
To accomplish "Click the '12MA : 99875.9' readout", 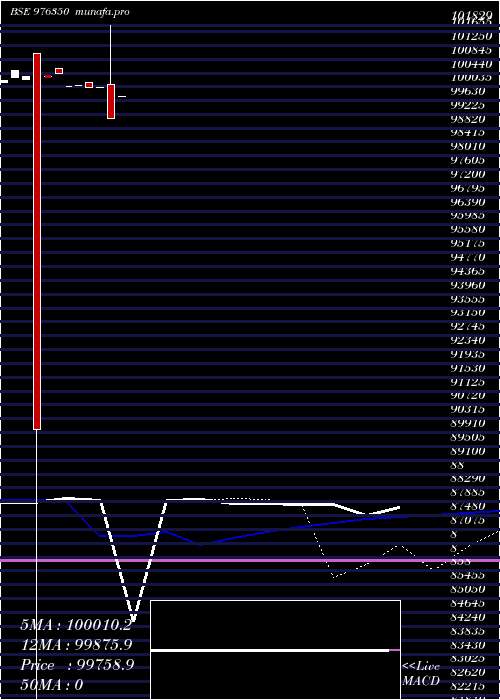I will pyautogui.click(x=76, y=645).
